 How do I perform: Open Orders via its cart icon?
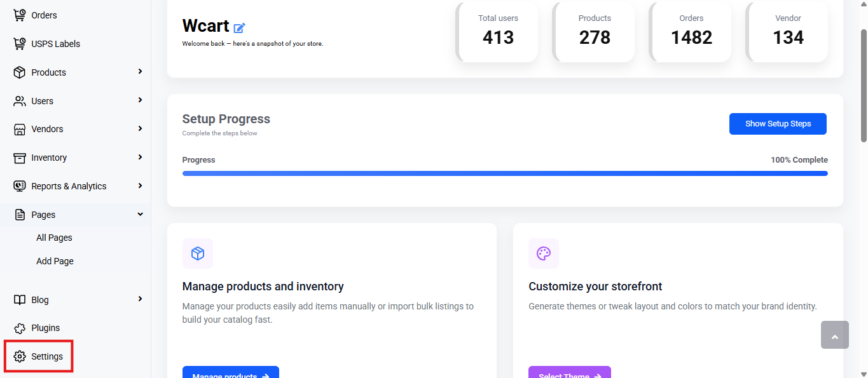click(20, 15)
